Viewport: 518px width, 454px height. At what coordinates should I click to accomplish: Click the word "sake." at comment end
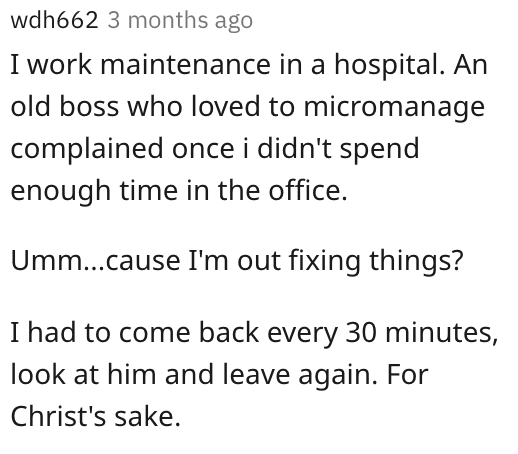[x=148, y=416]
